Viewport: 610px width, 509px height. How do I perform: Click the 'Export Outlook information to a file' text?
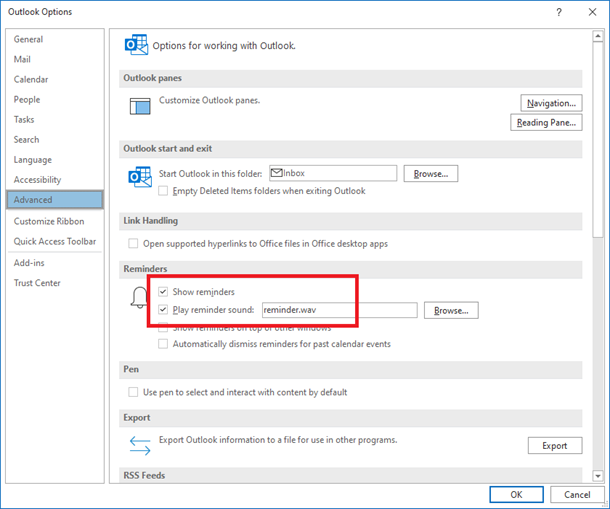278,440
